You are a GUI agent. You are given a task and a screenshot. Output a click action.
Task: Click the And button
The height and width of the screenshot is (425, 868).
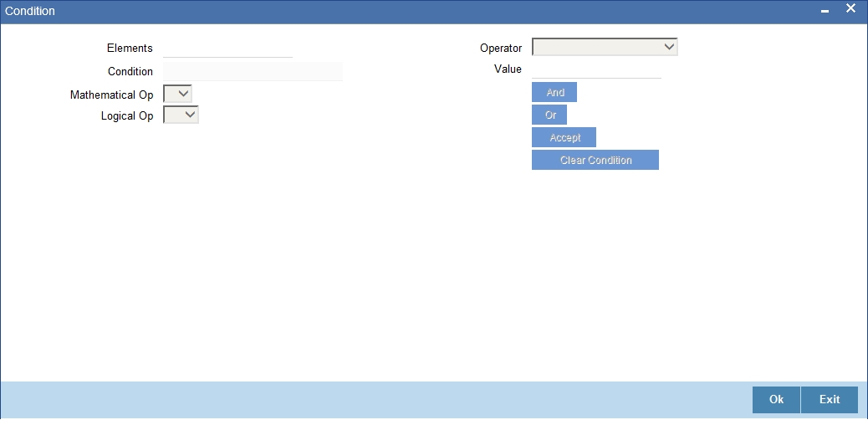[x=554, y=92]
